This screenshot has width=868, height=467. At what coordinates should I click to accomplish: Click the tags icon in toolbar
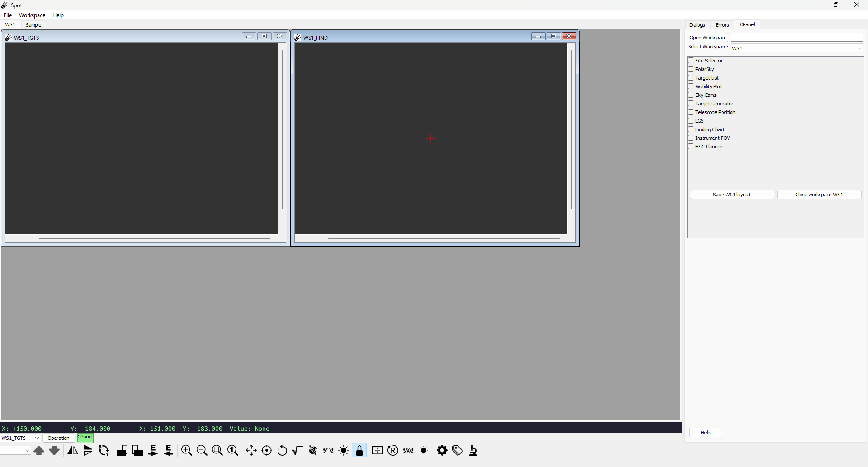pyautogui.click(x=458, y=451)
